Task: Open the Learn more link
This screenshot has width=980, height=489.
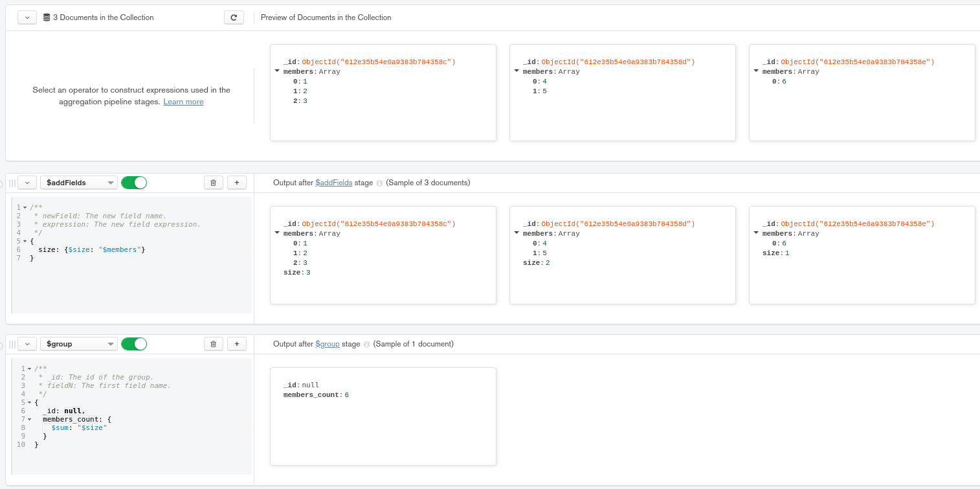Action: point(183,102)
